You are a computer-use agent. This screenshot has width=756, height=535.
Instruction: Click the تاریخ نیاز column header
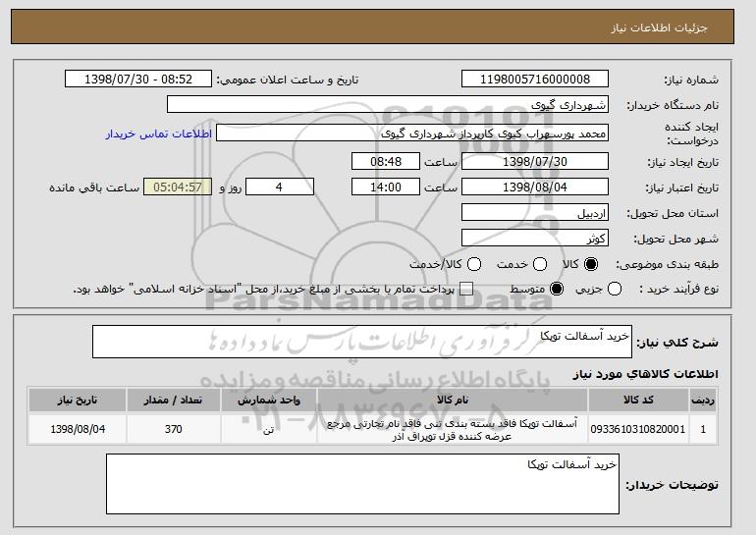pos(78,401)
